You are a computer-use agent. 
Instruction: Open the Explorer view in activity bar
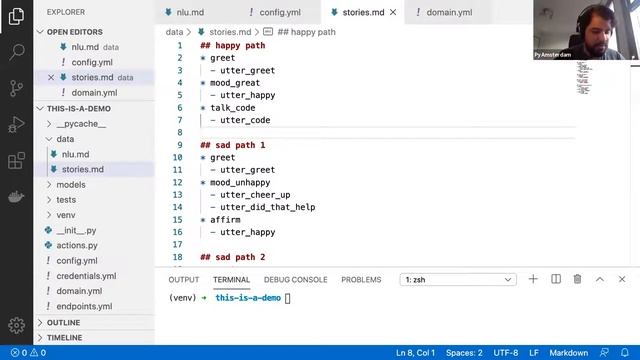point(16,16)
